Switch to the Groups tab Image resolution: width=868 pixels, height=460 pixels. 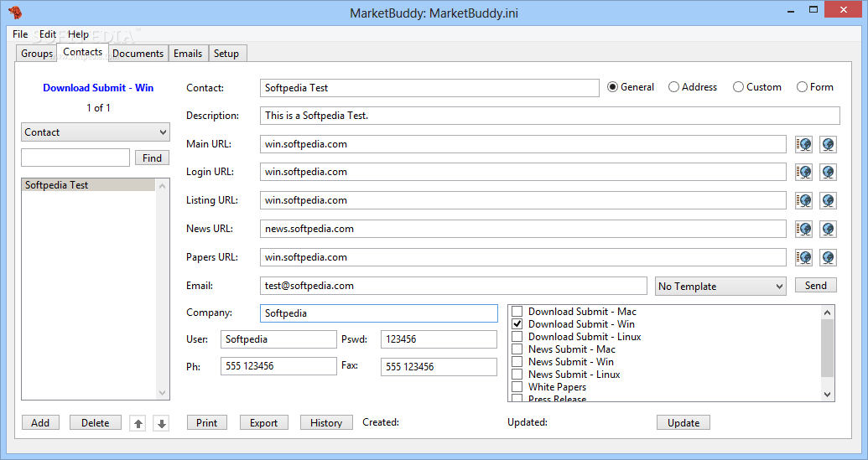tap(37, 54)
